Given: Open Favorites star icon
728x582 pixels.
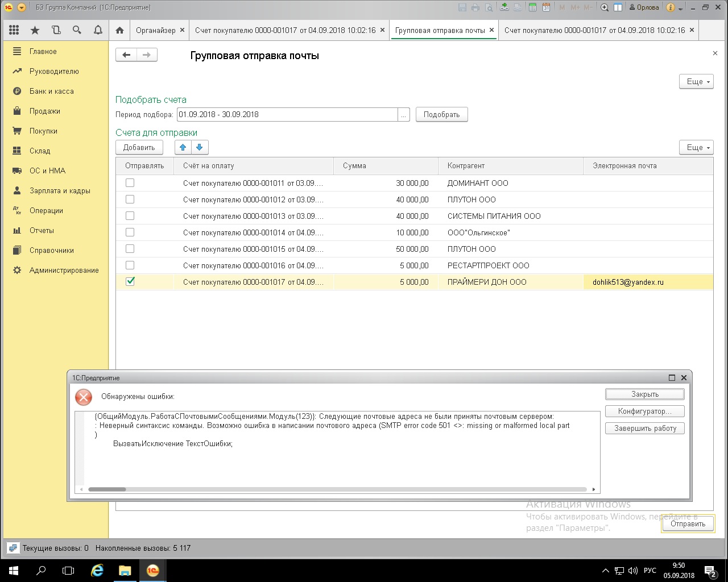Looking at the screenshot, I should coord(35,30).
